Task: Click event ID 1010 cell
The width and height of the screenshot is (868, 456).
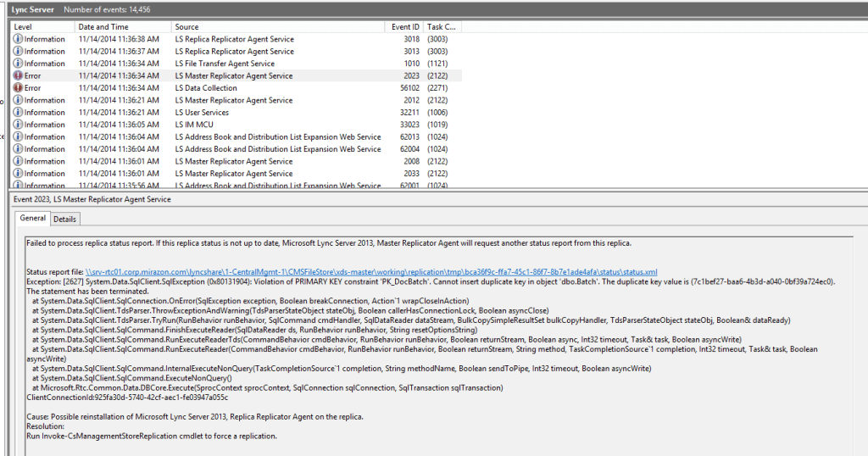Action: [412, 64]
